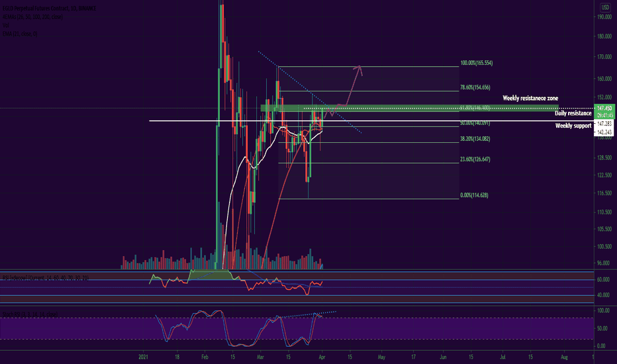This screenshot has height=364, width=617.
Task: Click the Apr date on time axis
Action: pos(322,357)
